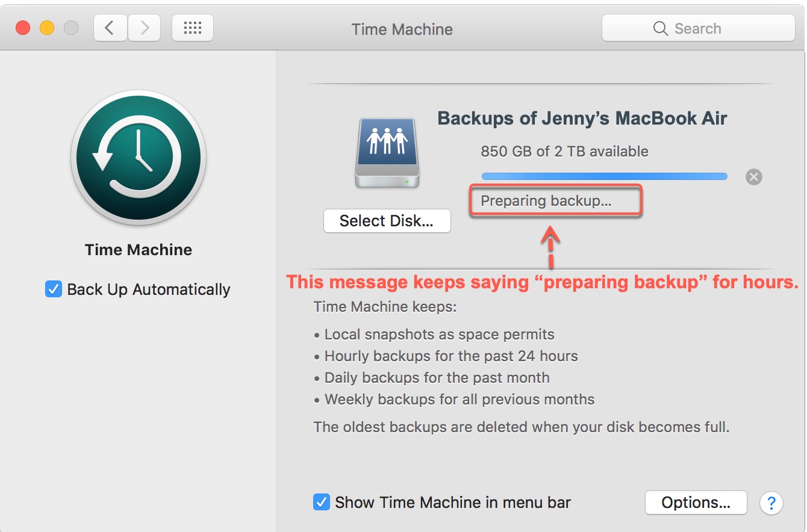This screenshot has height=532, width=807.
Task: Click the Time Machine app icon in sidebar
Action: (138, 158)
